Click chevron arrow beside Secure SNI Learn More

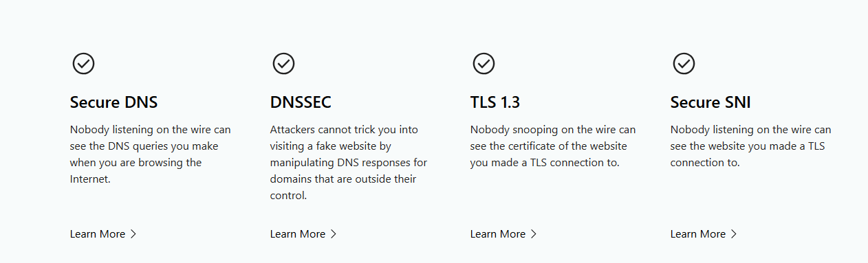734,234
